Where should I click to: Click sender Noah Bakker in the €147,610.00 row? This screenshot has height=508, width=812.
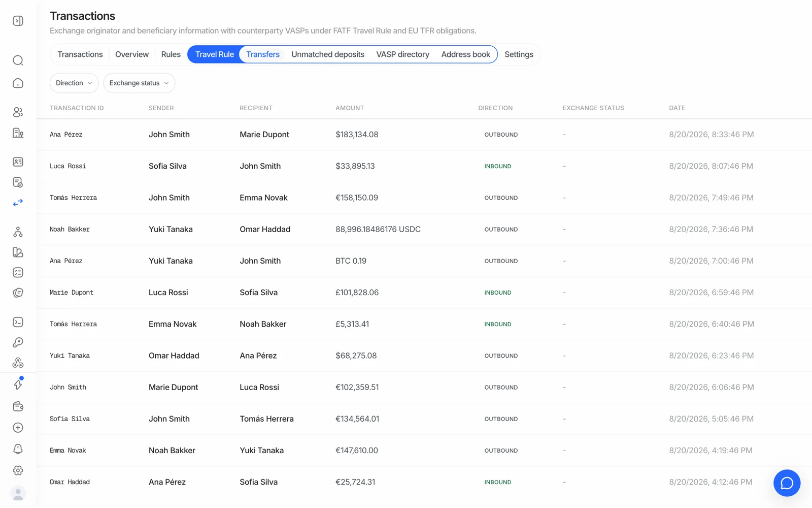tap(172, 450)
